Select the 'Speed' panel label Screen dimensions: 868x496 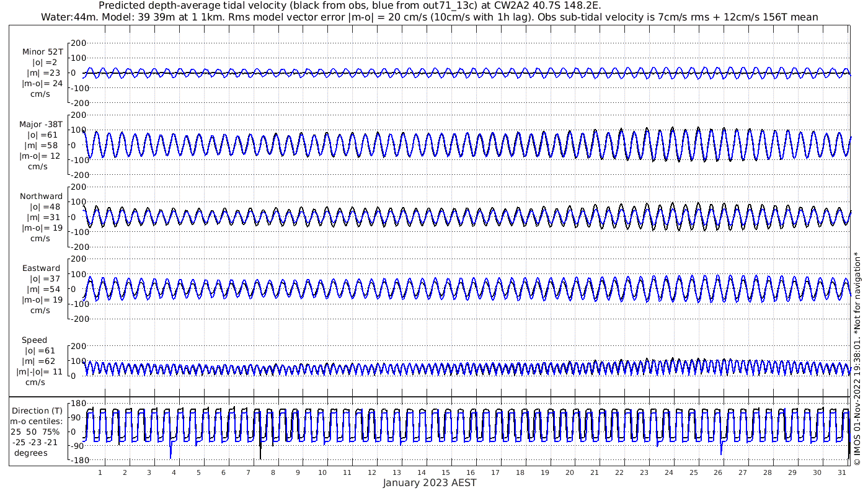point(34,340)
